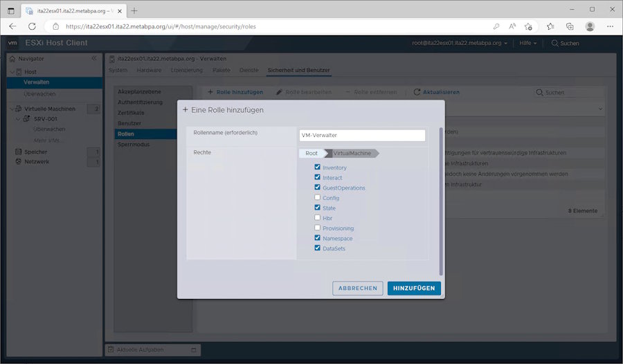Open the Dienste tab

[x=249, y=70]
